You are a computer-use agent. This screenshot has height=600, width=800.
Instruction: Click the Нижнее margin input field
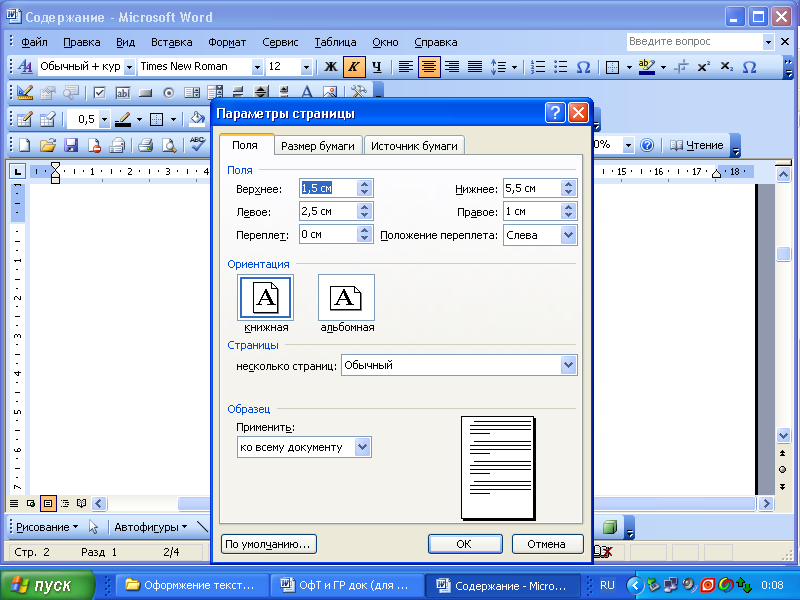point(532,188)
